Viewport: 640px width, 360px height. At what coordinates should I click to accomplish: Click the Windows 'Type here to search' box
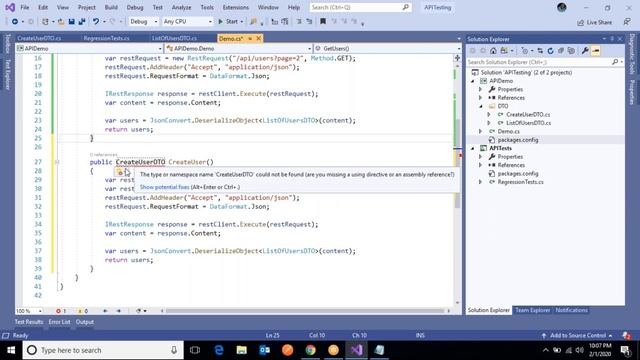click(103, 350)
